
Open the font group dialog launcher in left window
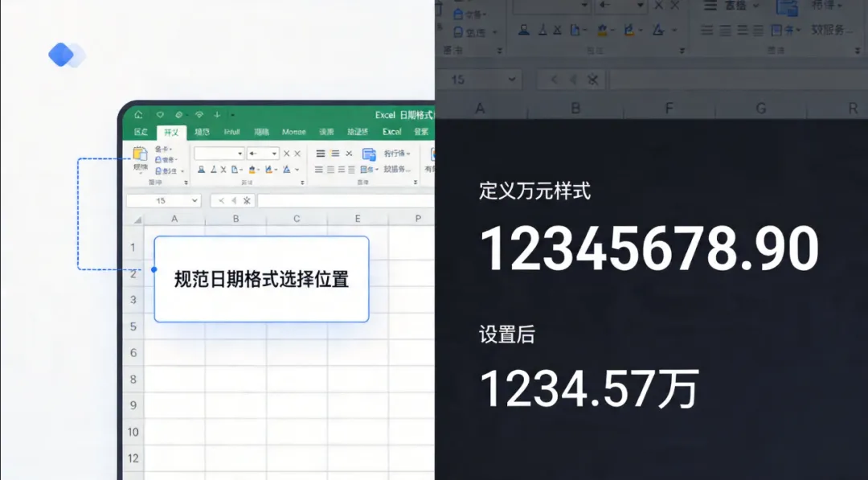pos(302,183)
